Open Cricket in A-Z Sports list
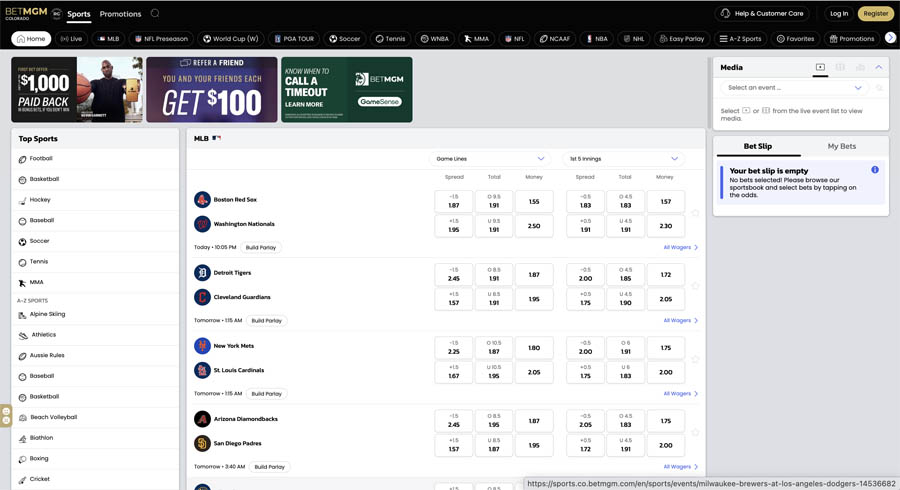 point(95,480)
